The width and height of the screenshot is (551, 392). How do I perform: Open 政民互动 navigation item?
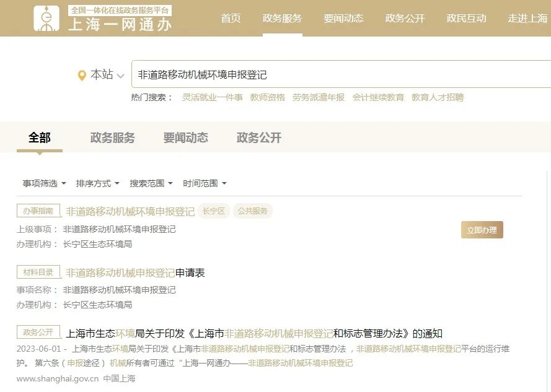click(466, 19)
